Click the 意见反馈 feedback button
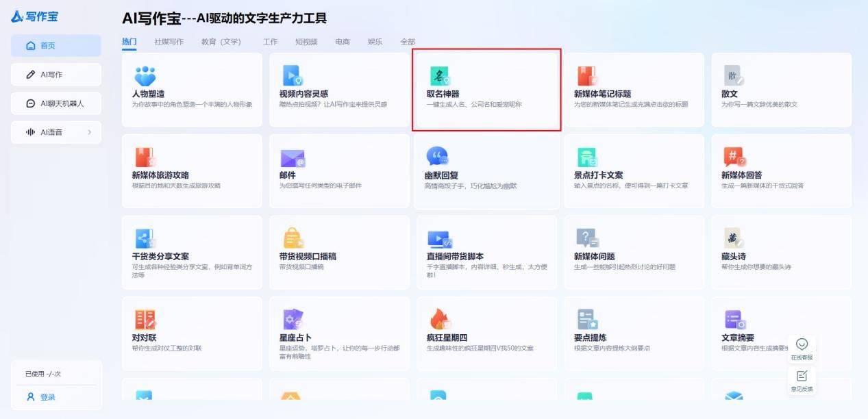Viewport: 868px width, 419px height. 802,380
